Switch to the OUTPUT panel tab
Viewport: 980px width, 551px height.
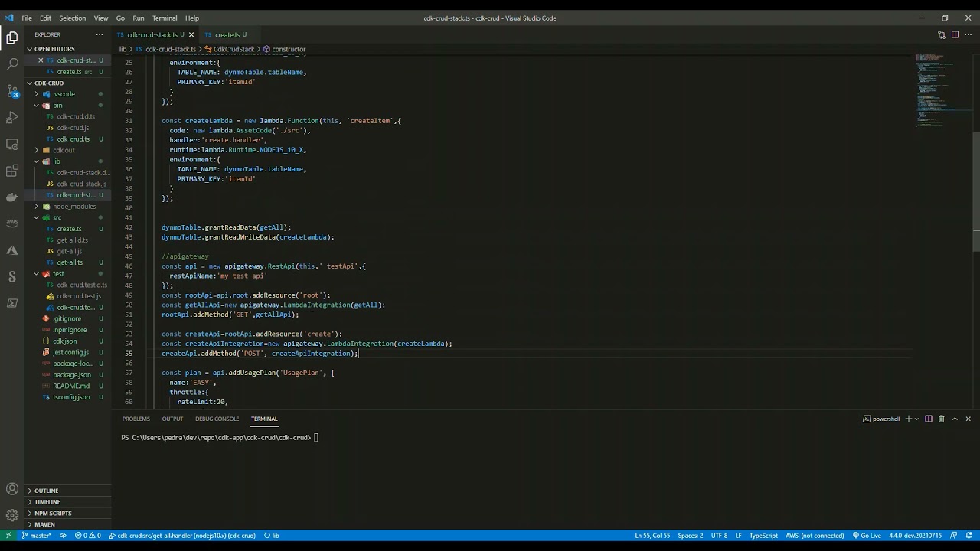click(172, 419)
